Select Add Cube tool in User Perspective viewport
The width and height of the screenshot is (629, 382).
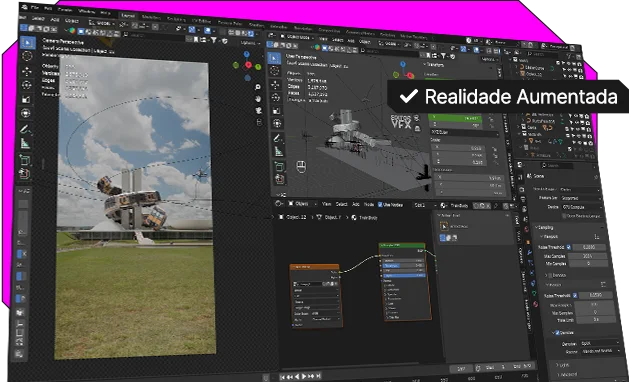279,166
